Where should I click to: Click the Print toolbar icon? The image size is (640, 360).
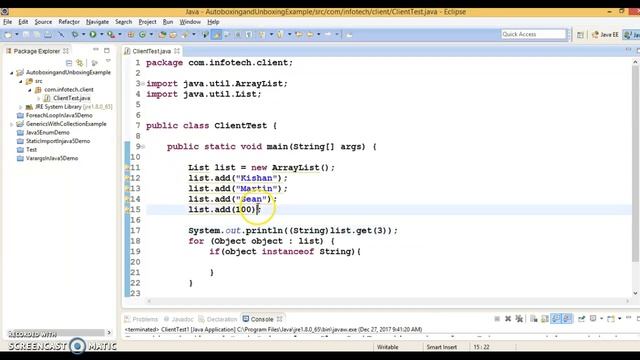coord(48,35)
